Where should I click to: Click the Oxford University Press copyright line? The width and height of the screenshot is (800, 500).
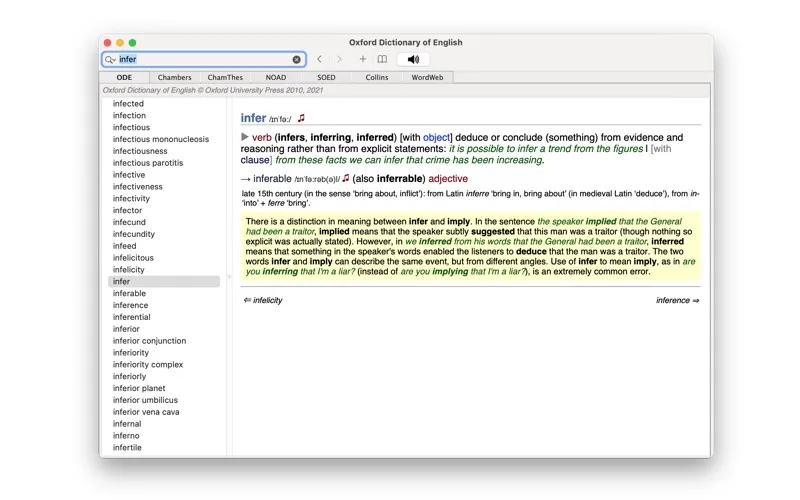pyautogui.click(x=213, y=90)
